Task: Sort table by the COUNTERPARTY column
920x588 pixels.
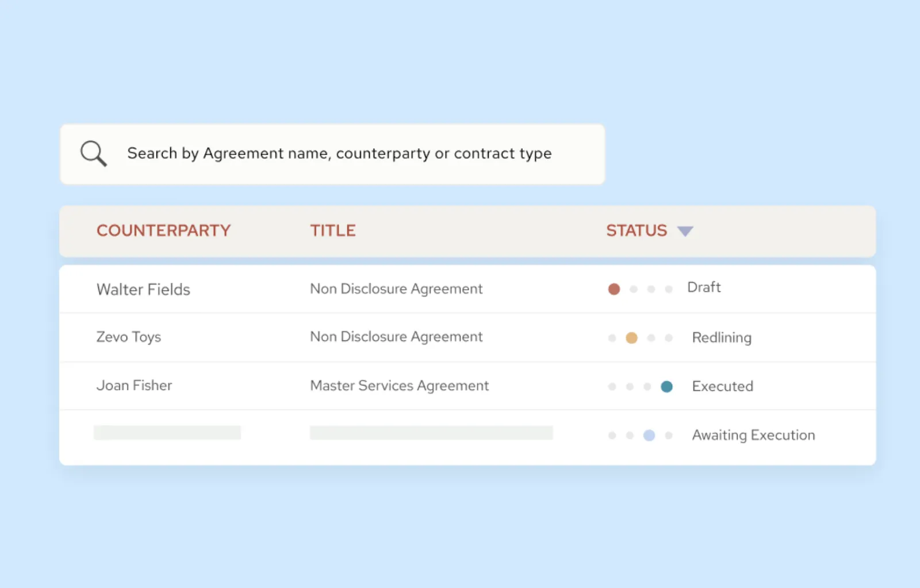Action: (x=163, y=230)
